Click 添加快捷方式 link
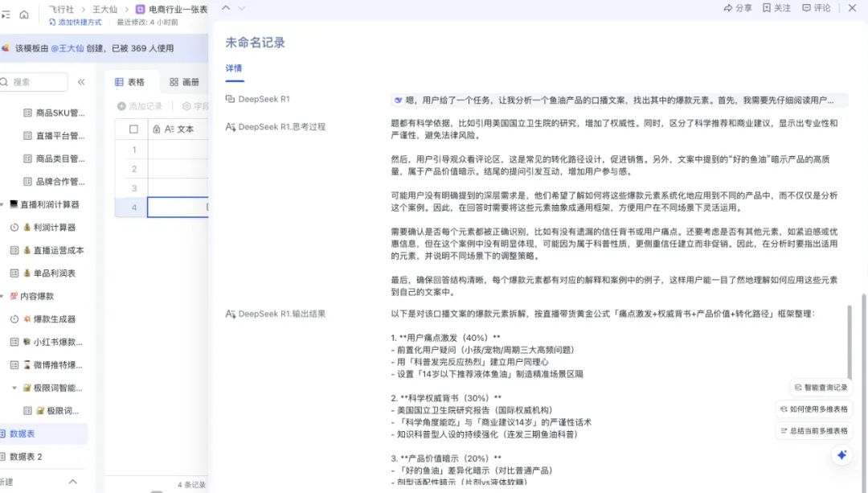This screenshot has height=493, width=868. (x=76, y=23)
